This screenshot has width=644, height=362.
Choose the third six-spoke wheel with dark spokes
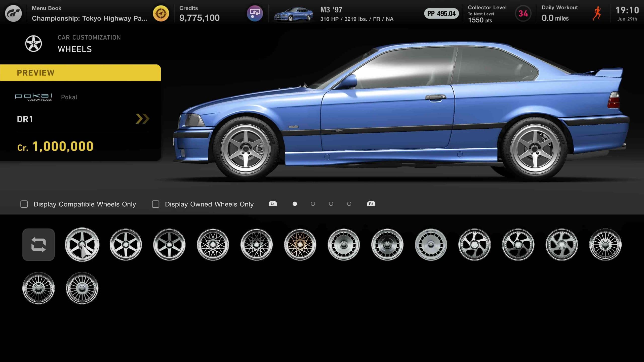coord(169,245)
